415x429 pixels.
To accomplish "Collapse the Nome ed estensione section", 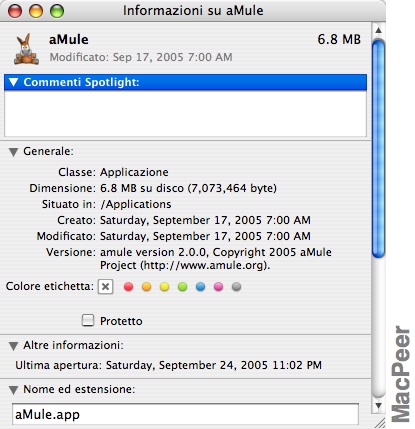I will (13, 390).
